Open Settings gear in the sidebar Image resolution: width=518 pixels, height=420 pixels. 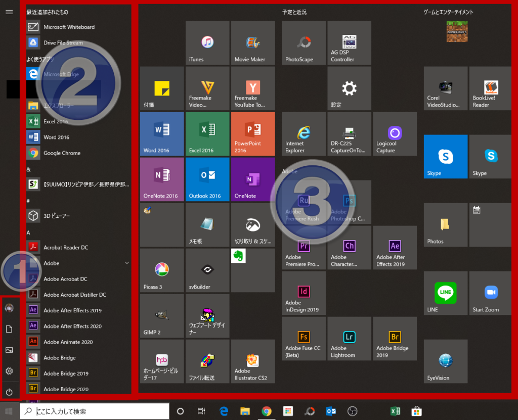(9, 371)
